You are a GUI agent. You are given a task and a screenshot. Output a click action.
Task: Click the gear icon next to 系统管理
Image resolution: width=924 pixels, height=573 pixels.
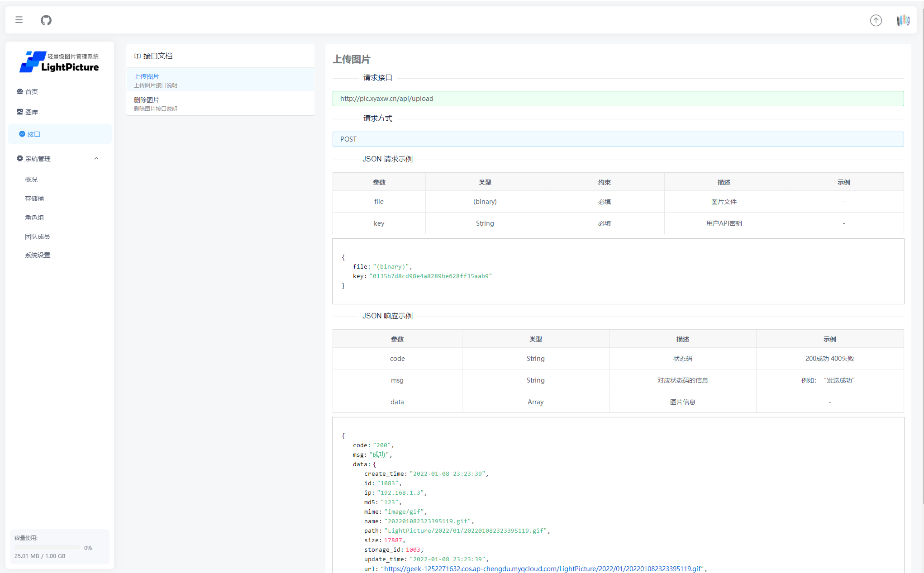click(19, 158)
